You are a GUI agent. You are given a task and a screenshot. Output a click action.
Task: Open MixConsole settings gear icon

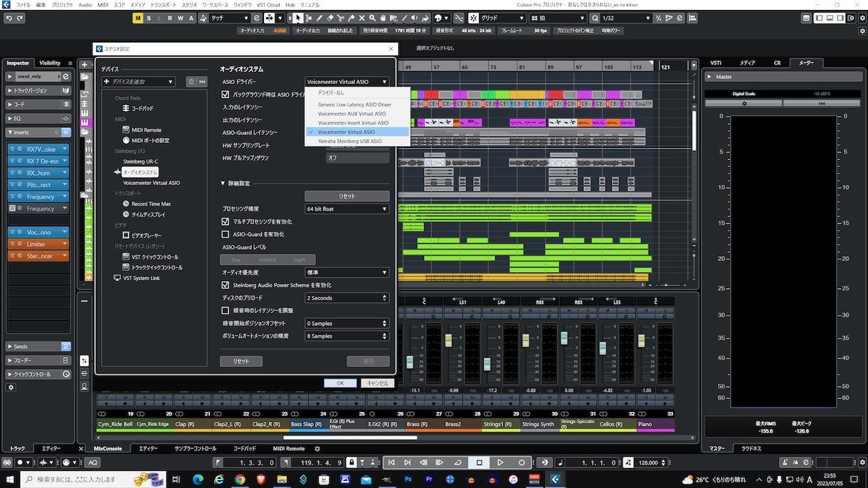317,449
